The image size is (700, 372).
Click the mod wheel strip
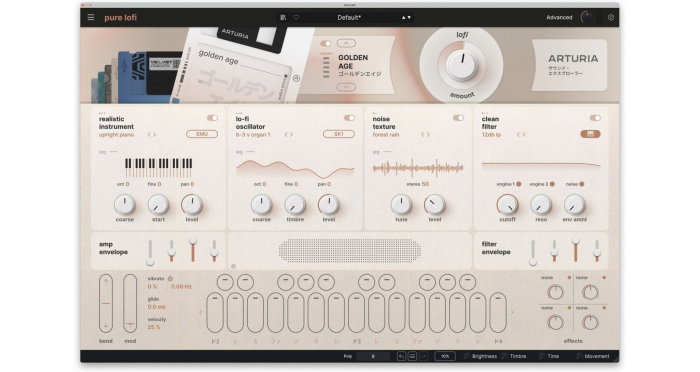[130, 304]
